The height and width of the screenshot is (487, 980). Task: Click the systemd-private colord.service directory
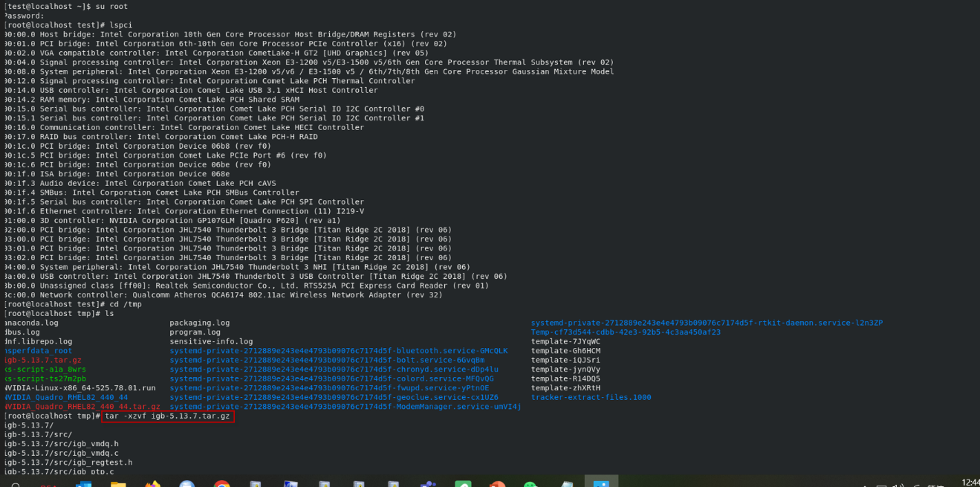tap(331, 378)
